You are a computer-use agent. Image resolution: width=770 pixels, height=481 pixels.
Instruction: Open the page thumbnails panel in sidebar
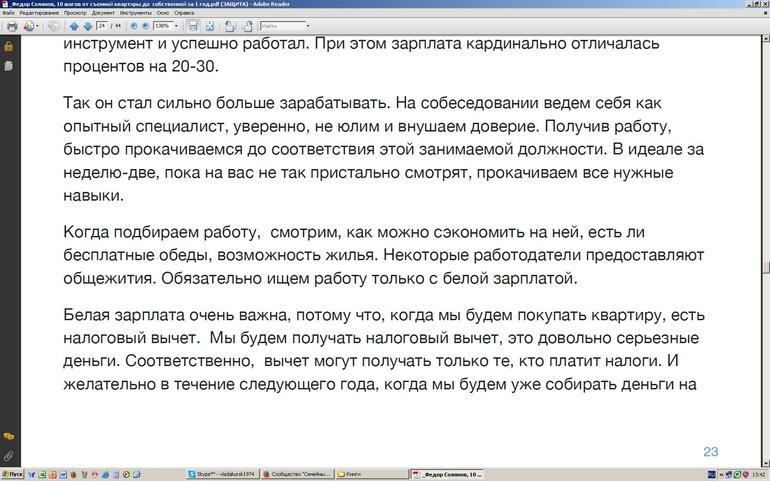[x=8, y=65]
